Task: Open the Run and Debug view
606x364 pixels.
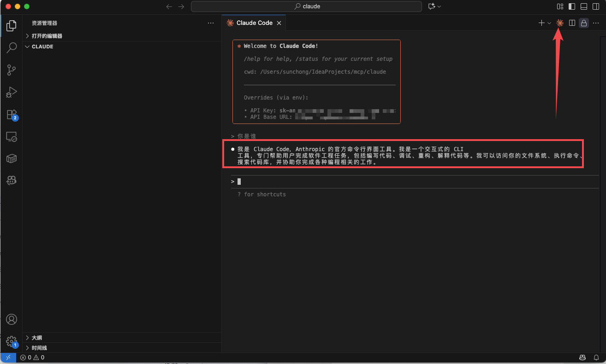Action: [x=12, y=92]
